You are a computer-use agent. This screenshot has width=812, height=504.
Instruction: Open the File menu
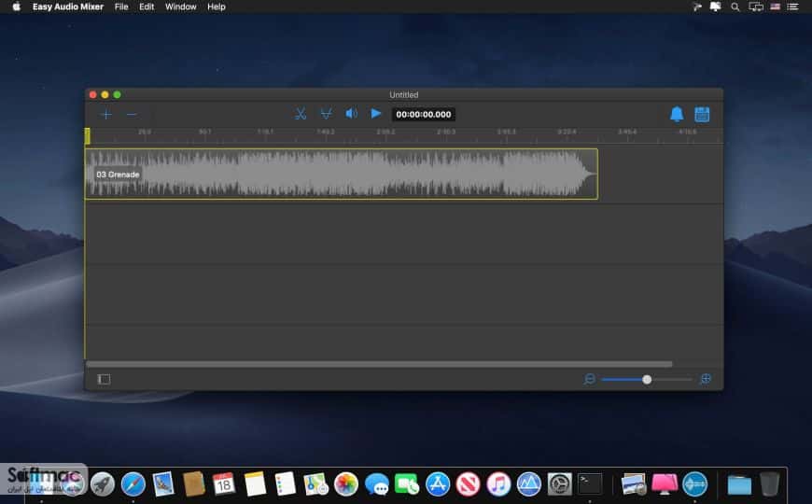pyautogui.click(x=121, y=7)
